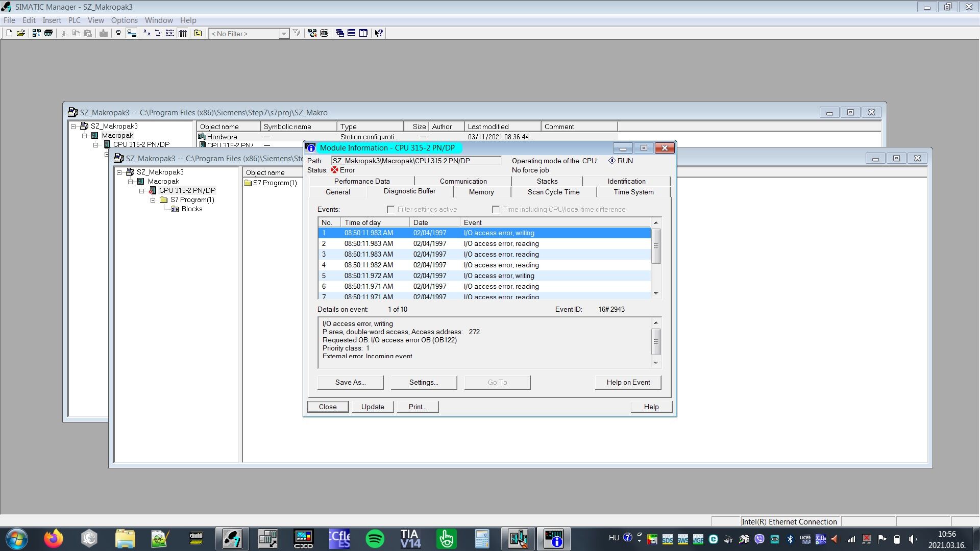
Task: Click the Download toolbar icon
Action: [x=104, y=33]
